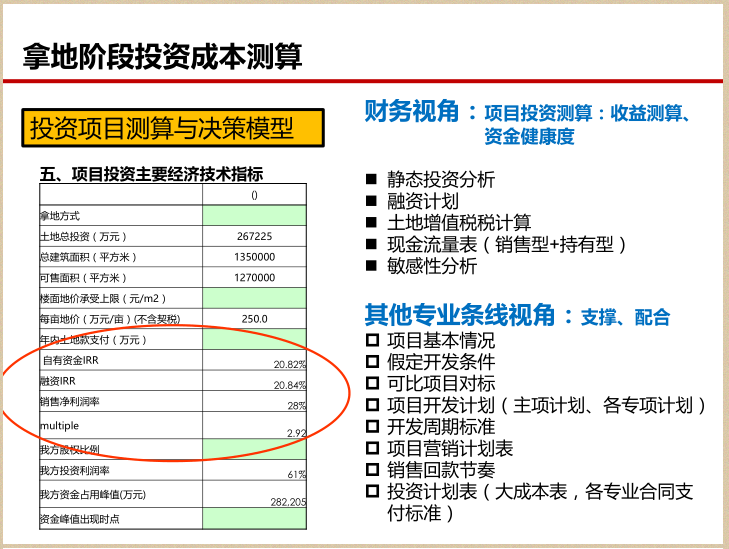Image resolution: width=729 pixels, height=549 pixels.
Task: Click the multiple value 2.92
Action: pyautogui.click(x=296, y=432)
